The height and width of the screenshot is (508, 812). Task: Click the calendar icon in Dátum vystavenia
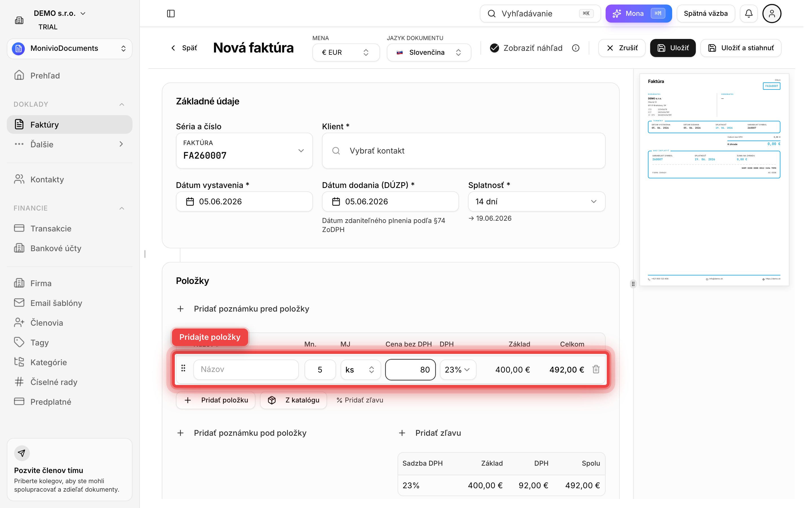(190, 202)
